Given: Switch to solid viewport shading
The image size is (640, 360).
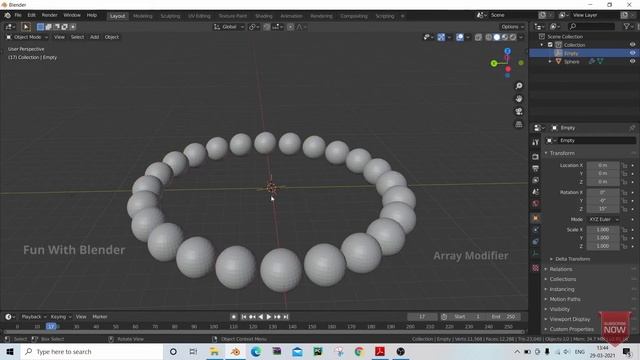Looking at the screenshot, I should point(497,37).
